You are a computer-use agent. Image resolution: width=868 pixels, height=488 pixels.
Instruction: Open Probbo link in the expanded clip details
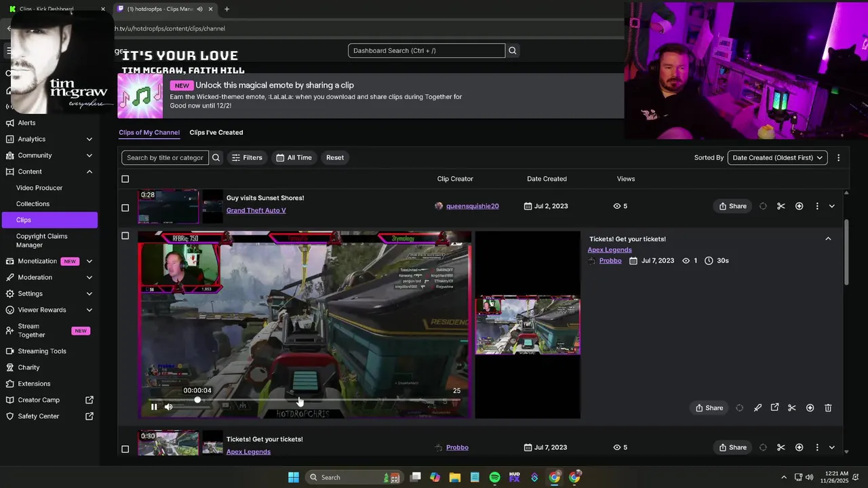click(610, 260)
